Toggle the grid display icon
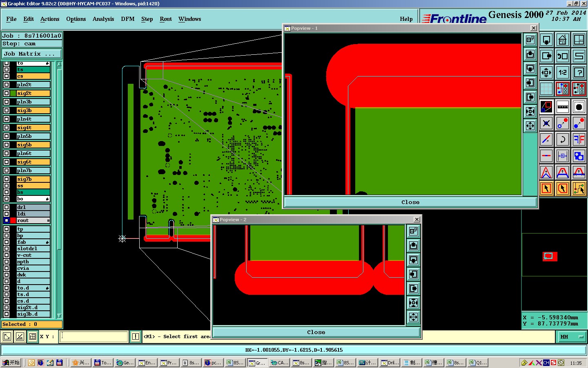The width and height of the screenshot is (588, 368). tap(546, 88)
